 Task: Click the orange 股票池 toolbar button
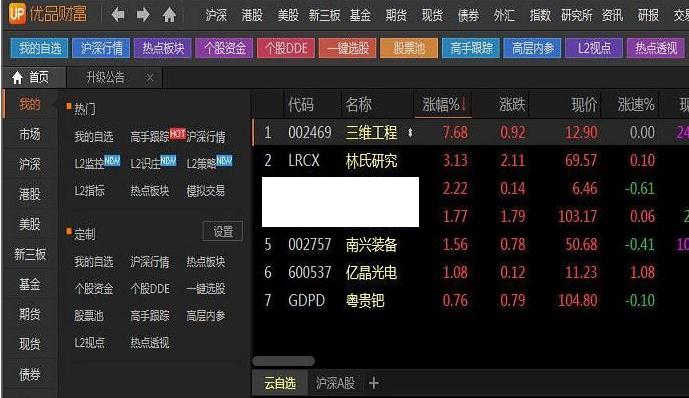[409, 48]
